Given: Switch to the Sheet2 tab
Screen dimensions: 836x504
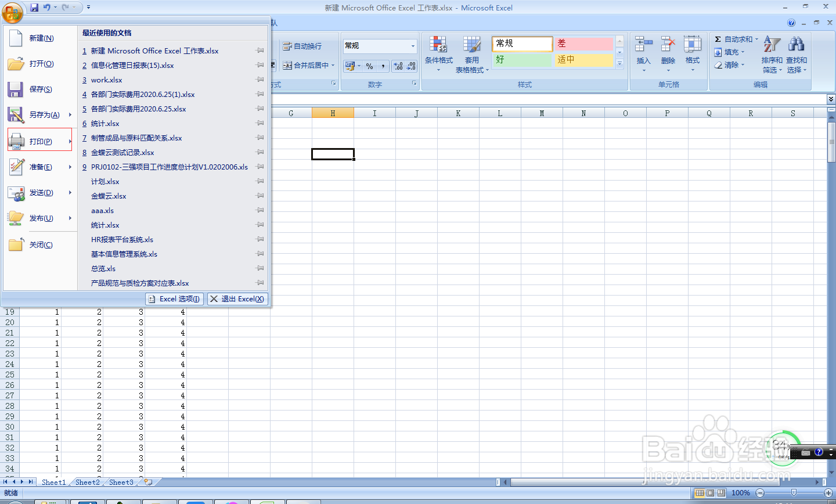Looking at the screenshot, I should coord(88,482).
